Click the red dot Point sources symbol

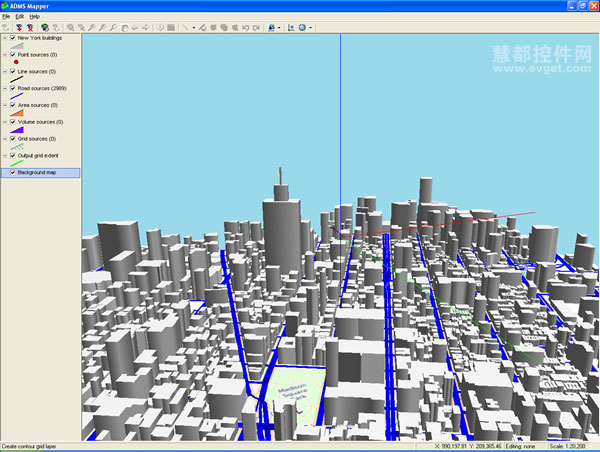click(16, 62)
